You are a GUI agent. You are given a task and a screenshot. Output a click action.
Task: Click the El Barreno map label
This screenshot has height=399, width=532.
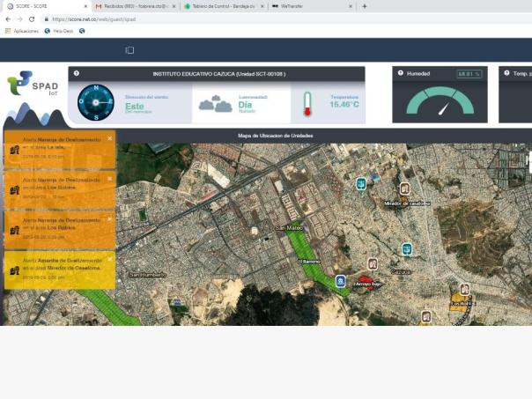(x=309, y=262)
